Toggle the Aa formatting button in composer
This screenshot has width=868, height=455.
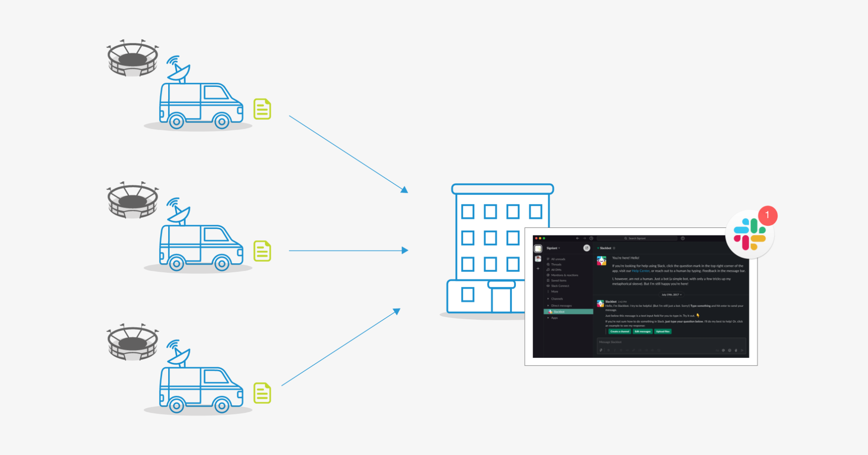tap(717, 350)
